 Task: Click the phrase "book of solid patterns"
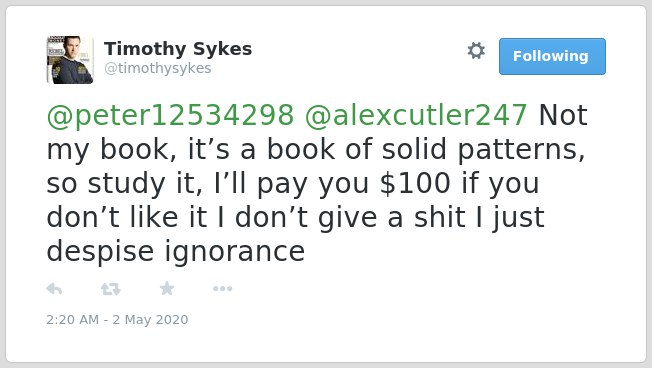pos(425,150)
